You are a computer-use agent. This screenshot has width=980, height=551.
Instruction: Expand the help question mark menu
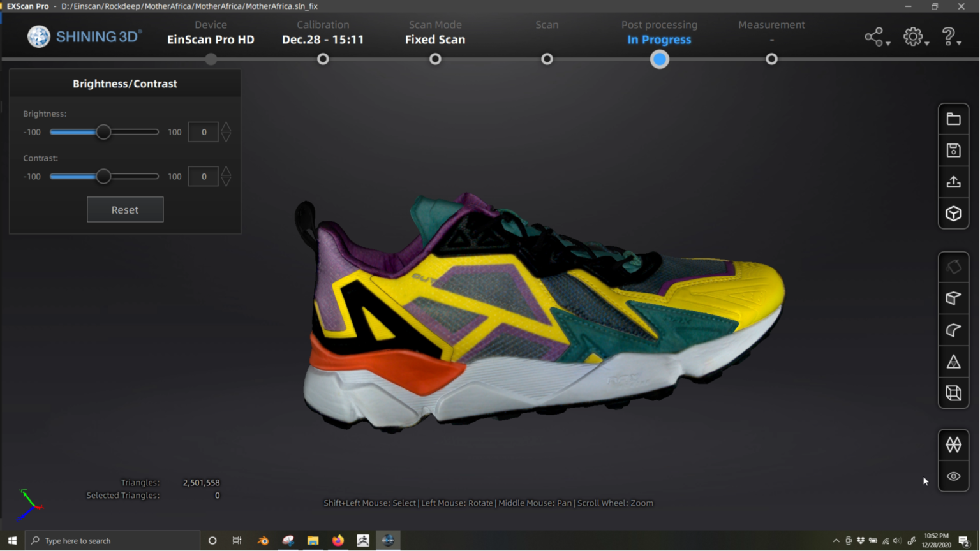[x=951, y=37]
